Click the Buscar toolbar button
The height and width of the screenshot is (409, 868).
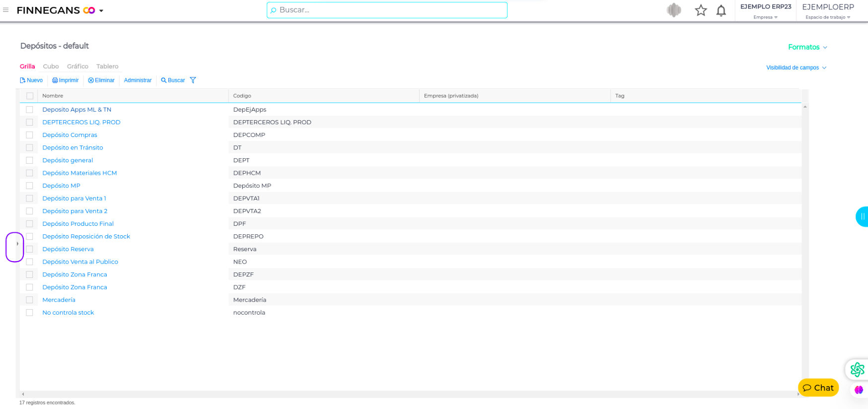pyautogui.click(x=173, y=80)
